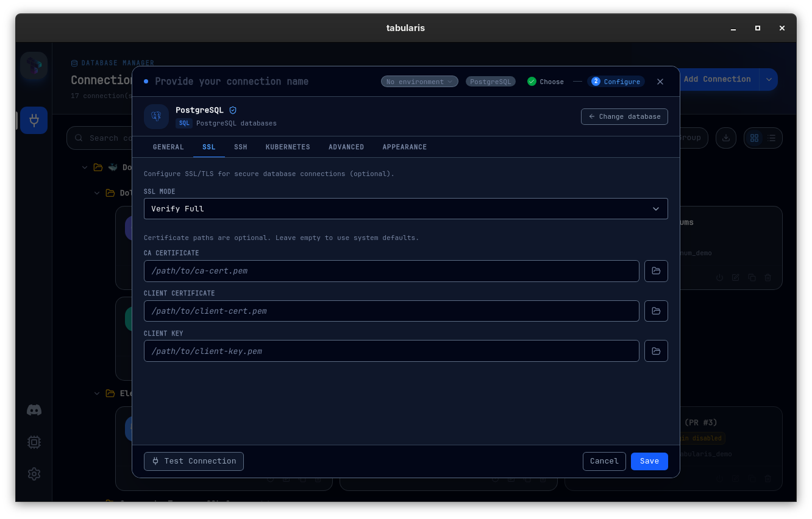Collapse the nested Do… subfolder in the tree

click(x=97, y=193)
